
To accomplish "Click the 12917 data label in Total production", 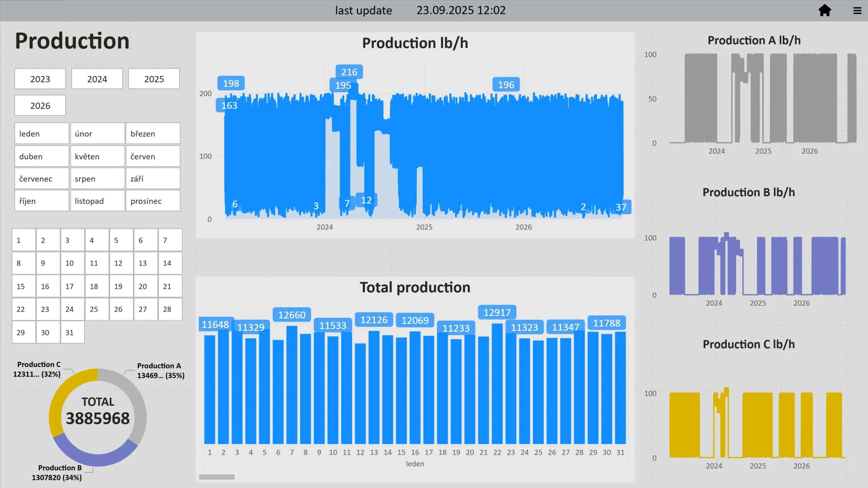I will [497, 312].
